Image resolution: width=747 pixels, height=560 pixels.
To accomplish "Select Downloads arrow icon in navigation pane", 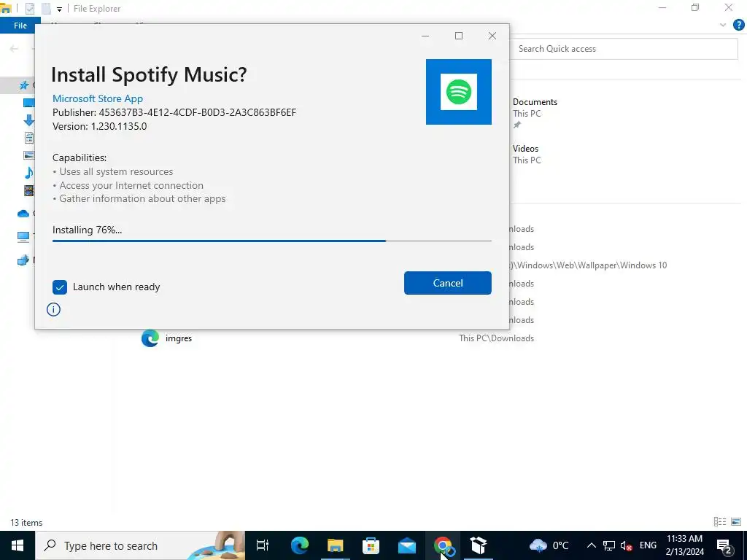I will pos(28,120).
